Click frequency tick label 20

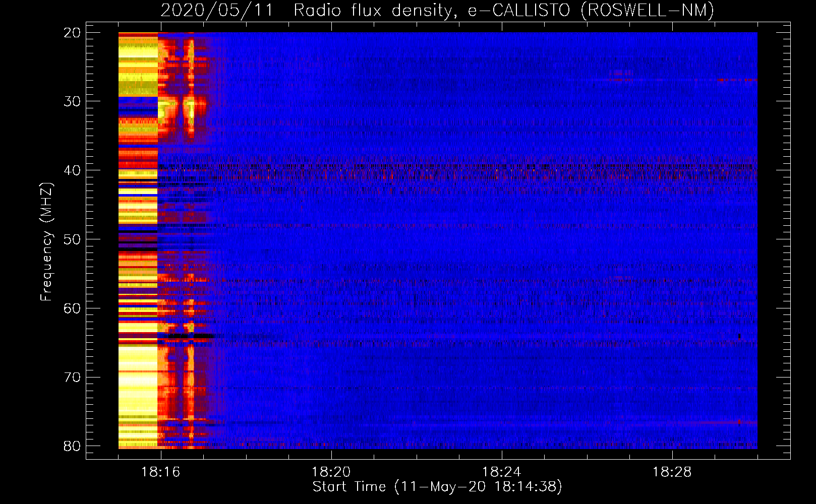(x=72, y=33)
